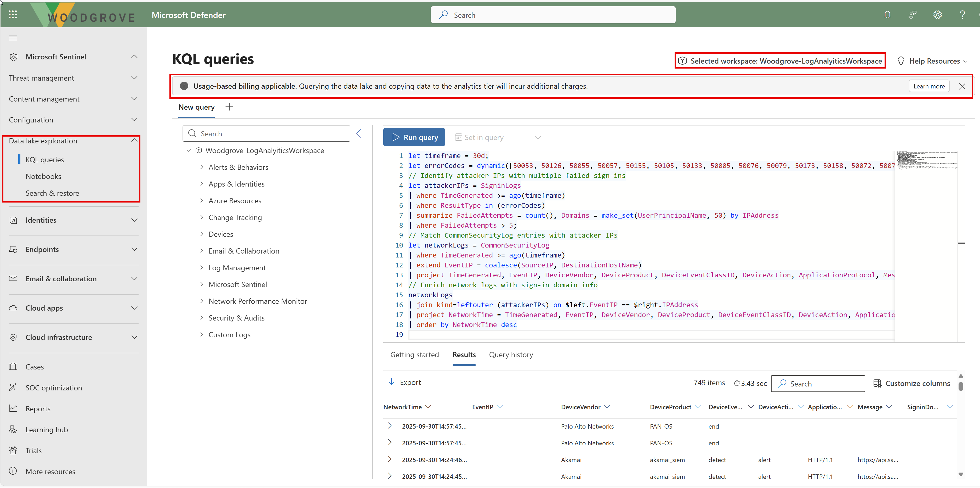Expand the Help Resources dropdown

pyautogui.click(x=934, y=61)
